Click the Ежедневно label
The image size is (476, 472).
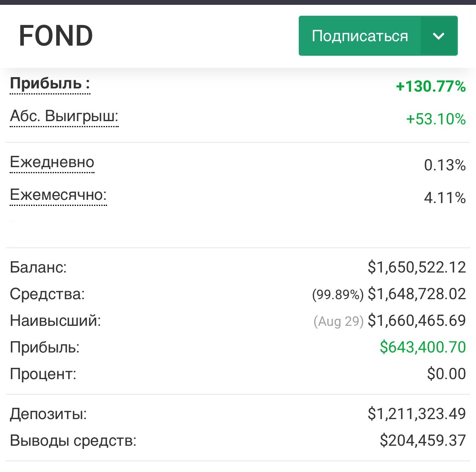[x=52, y=162]
